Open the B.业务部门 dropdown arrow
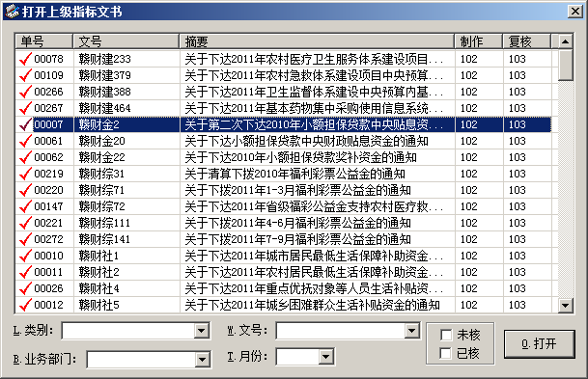The width and height of the screenshot is (588, 379). (x=202, y=360)
